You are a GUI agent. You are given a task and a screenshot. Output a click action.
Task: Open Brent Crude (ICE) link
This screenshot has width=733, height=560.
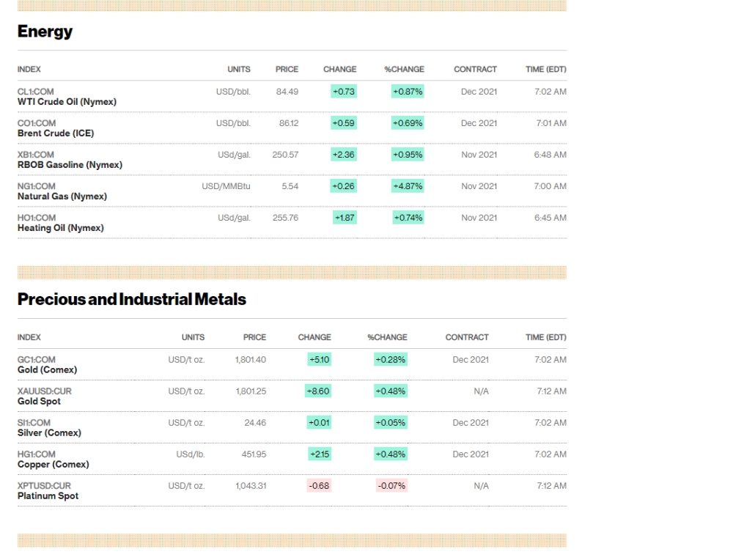pyautogui.click(x=56, y=133)
